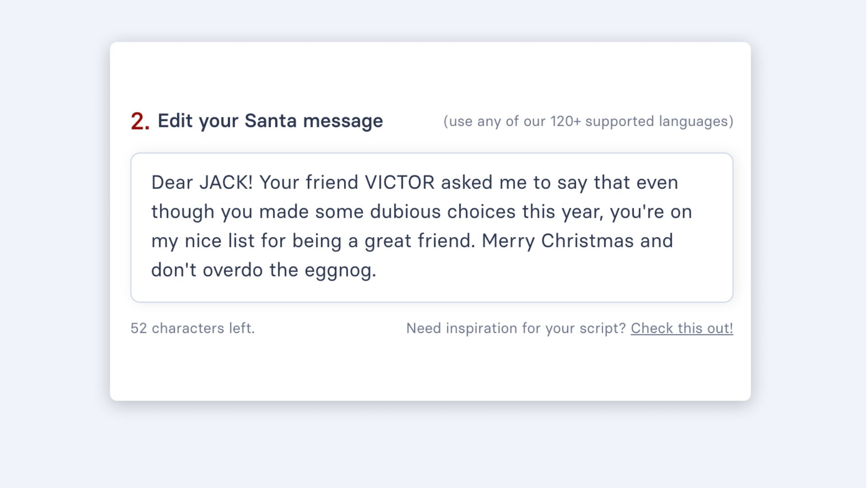Click the word "Dear" at message start
The image size is (868, 488).
click(172, 183)
